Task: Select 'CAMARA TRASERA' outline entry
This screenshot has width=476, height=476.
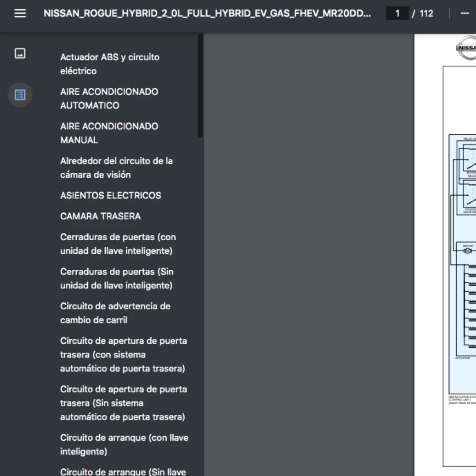Action: point(100,216)
